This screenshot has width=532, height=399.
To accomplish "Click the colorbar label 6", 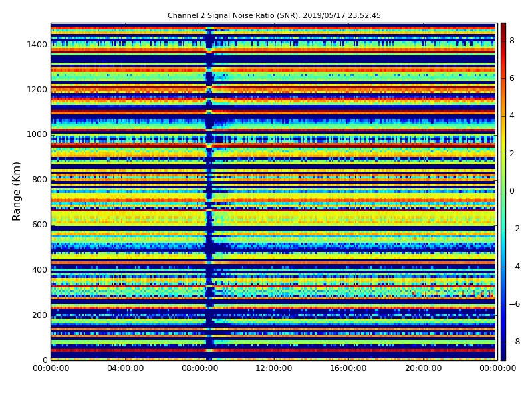I will pyautogui.click(x=512, y=78).
